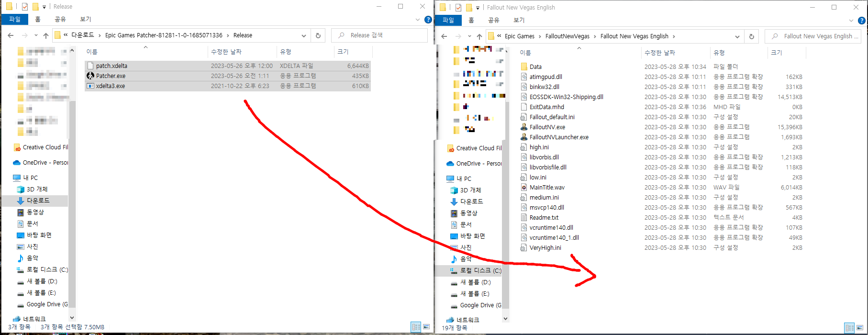868x335 pixels.
Task: Select FalloutNV.exe application icon
Action: (524, 127)
